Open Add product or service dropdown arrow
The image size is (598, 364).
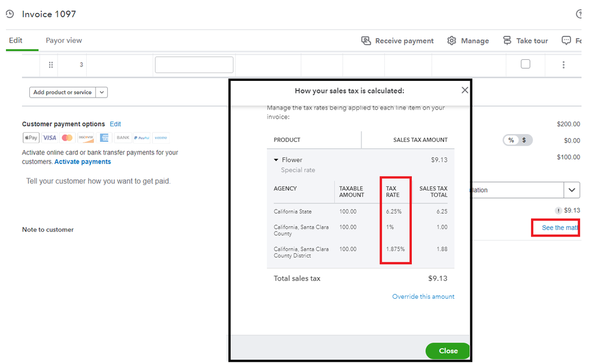click(102, 92)
